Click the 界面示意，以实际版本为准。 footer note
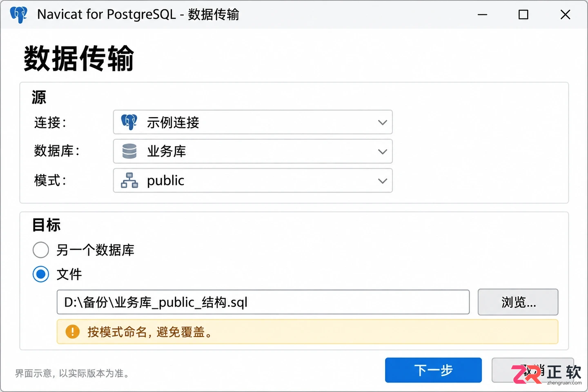Screen dimensions: 588x392 73,373
